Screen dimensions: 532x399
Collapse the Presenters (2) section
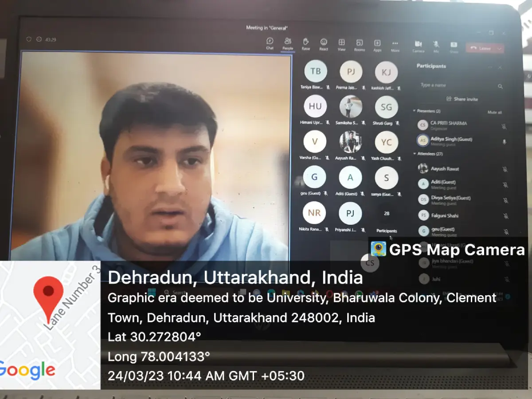point(414,111)
